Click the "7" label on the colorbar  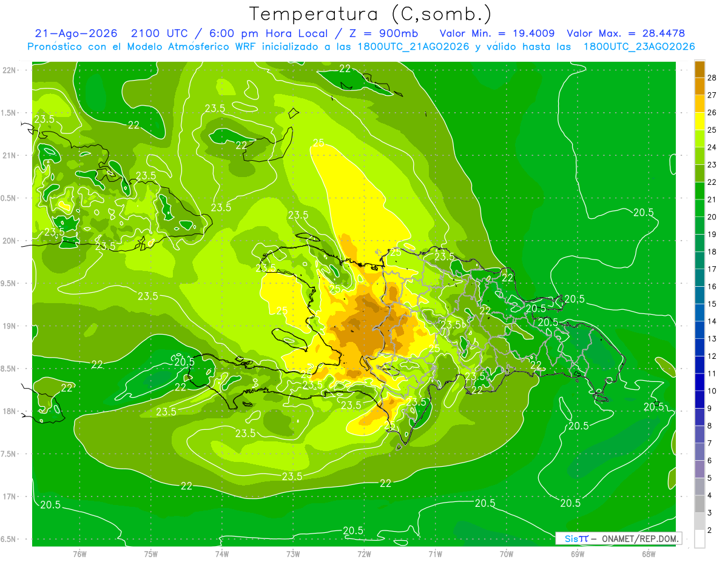(710, 443)
